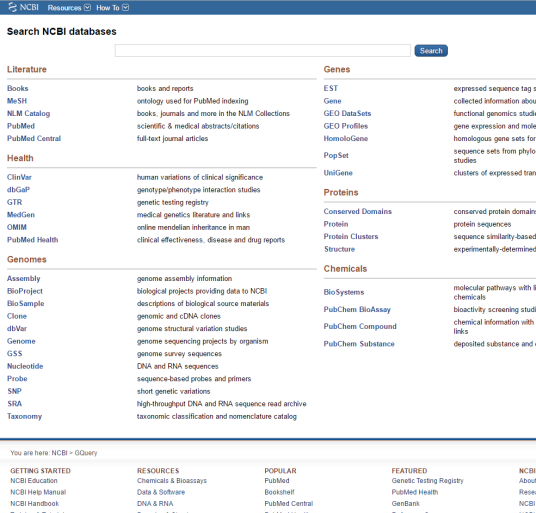Open PubMed Central under Literature
The image size is (536, 513).
point(34,138)
